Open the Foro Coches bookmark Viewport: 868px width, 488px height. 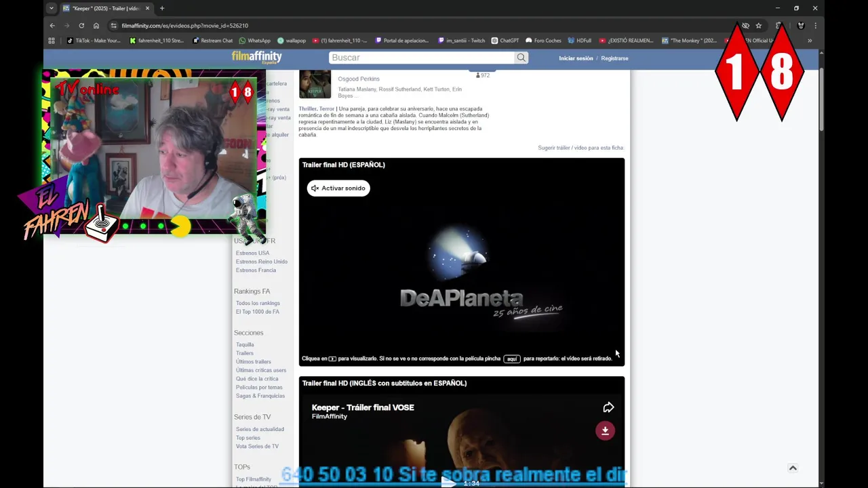click(544, 41)
